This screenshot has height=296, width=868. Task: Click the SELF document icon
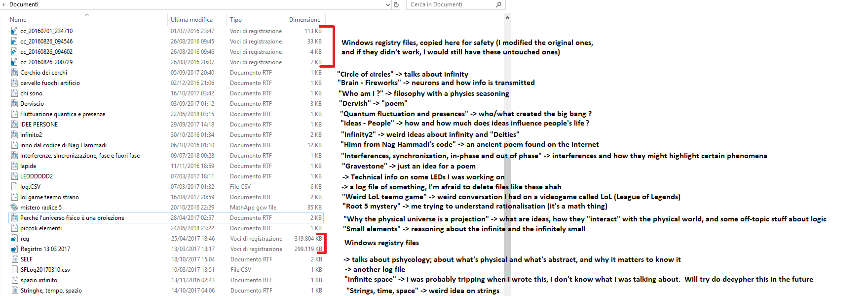point(14,259)
